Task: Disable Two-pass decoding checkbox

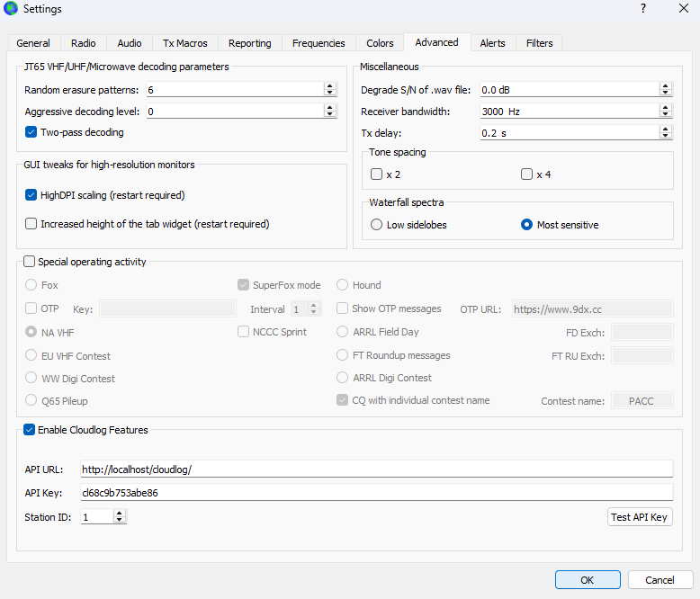Action: click(31, 132)
